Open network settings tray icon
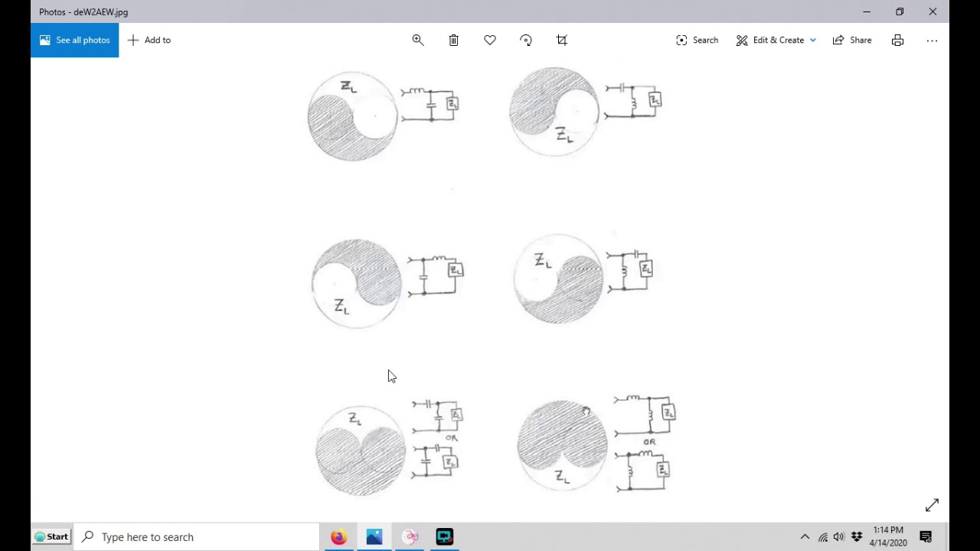The height and width of the screenshot is (551, 980). point(823,536)
